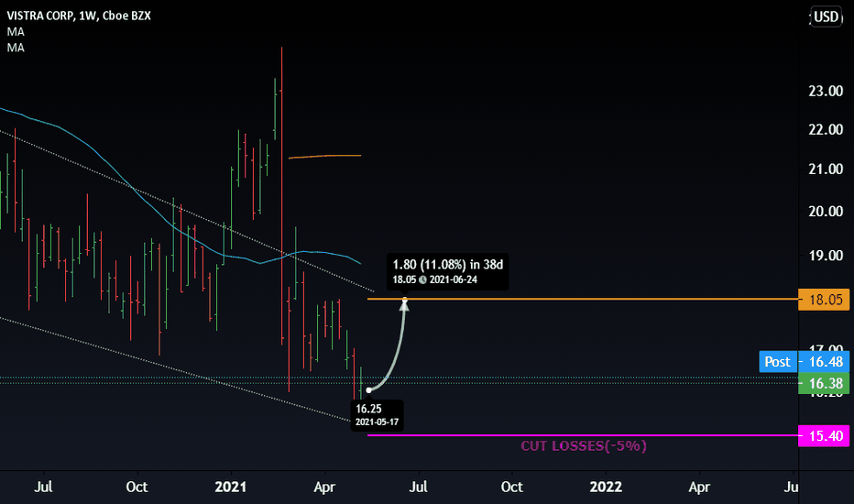
Task: Click the USD currency button
Action: click(x=827, y=16)
